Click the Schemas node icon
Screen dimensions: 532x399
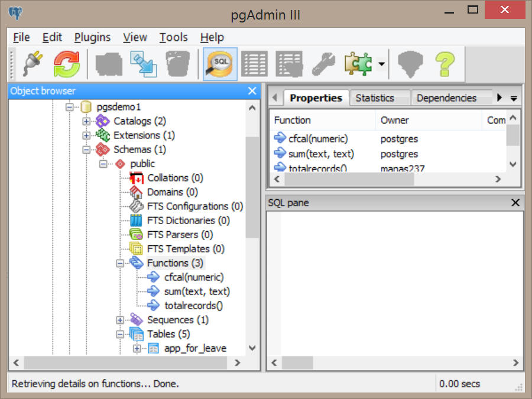(x=102, y=150)
